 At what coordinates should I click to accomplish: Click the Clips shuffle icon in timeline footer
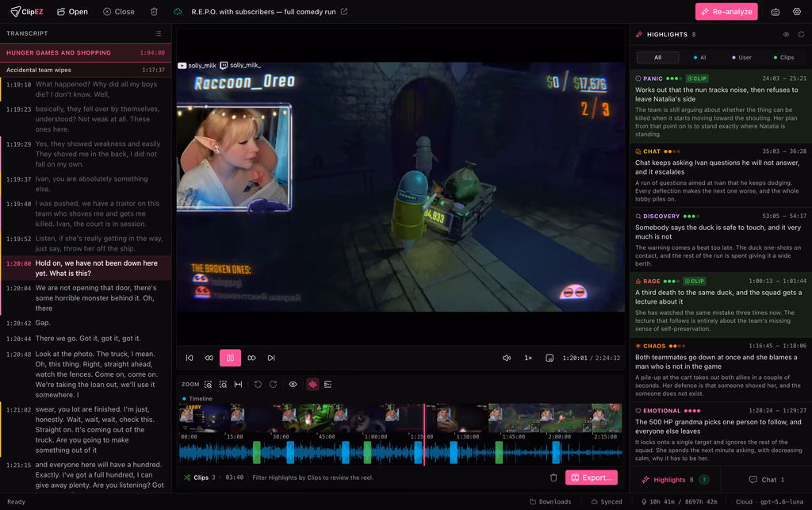[x=187, y=477]
